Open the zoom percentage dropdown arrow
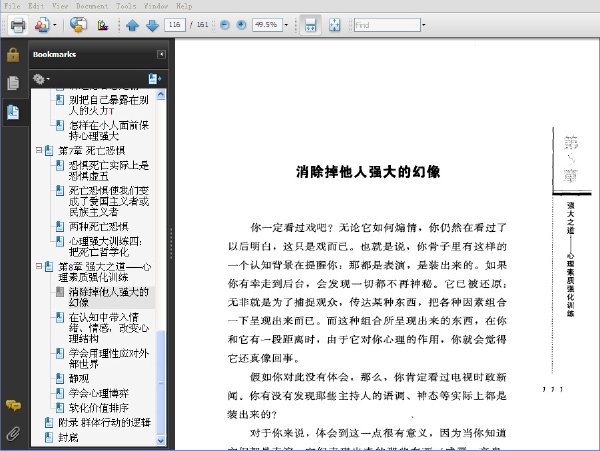The image size is (600, 451). click(286, 25)
